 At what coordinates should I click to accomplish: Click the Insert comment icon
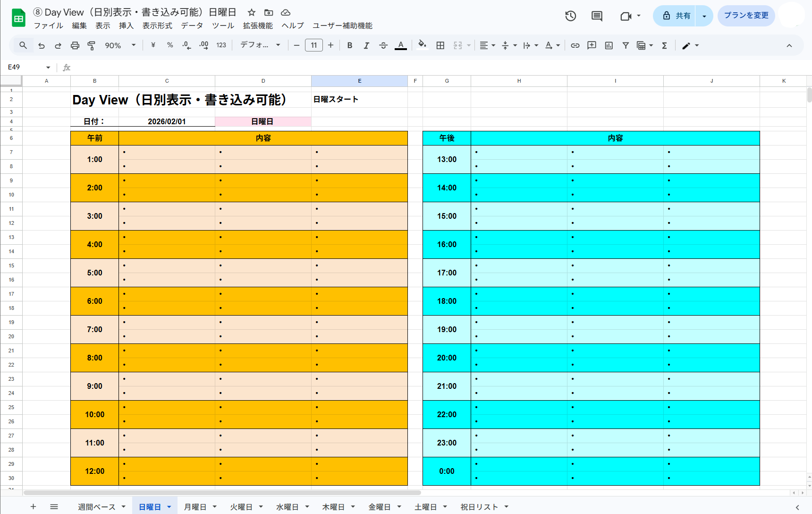pyautogui.click(x=592, y=45)
